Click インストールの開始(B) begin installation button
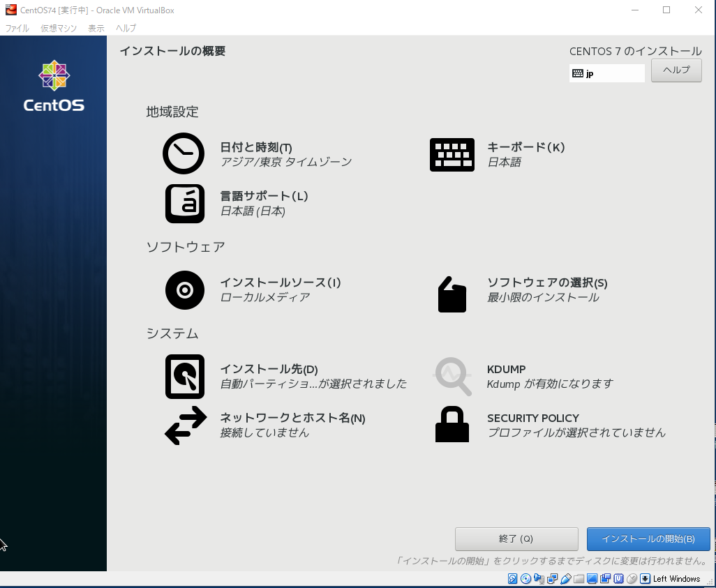716x588 pixels. pyautogui.click(x=648, y=539)
